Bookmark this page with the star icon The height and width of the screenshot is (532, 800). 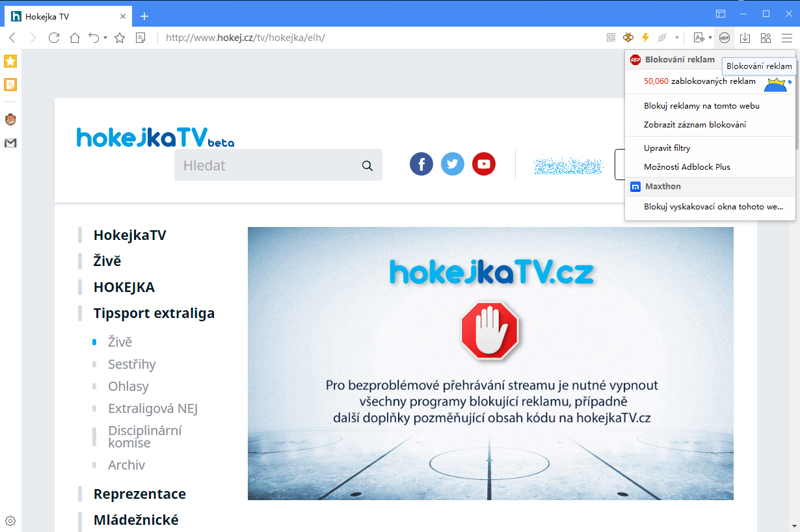click(x=120, y=38)
